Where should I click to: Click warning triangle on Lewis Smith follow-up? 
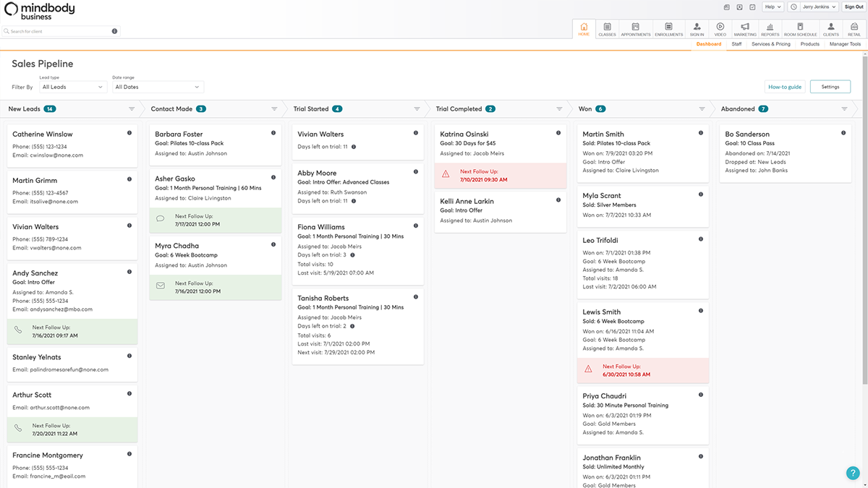[x=588, y=369]
